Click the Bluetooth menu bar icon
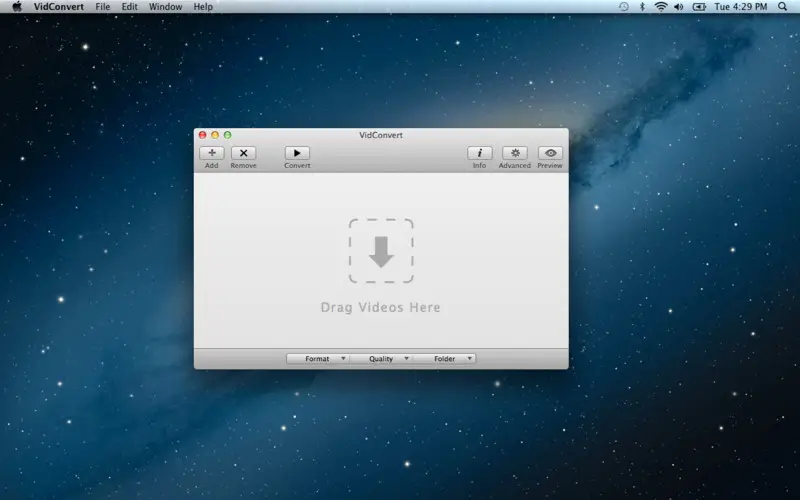Screen dimensions: 800x500 [642, 7]
